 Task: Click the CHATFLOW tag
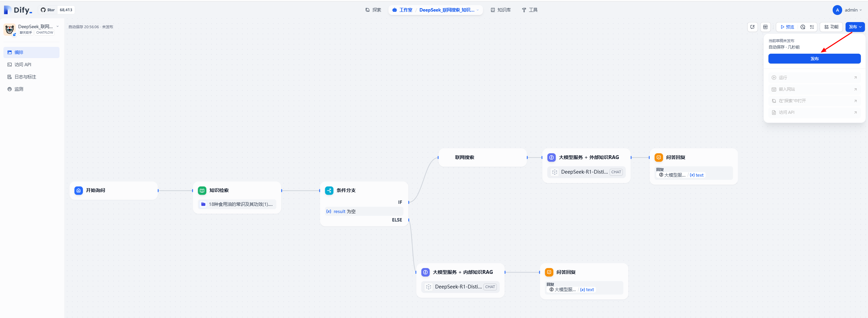[45, 33]
